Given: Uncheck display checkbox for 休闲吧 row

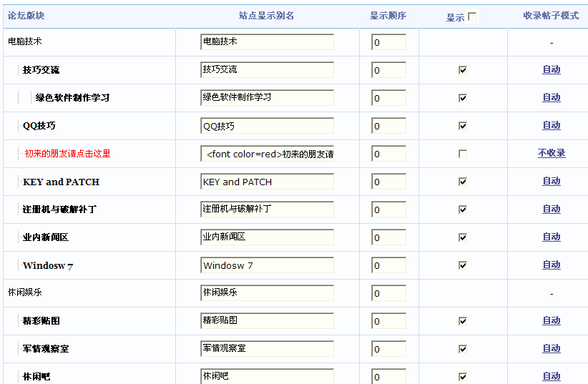Looking at the screenshot, I should [463, 377].
